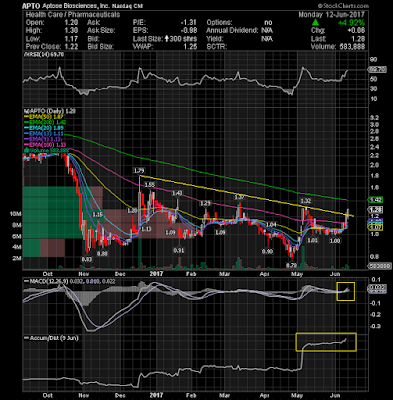Click the High value 1.30
The height and width of the screenshot is (400, 393).
click(72, 31)
